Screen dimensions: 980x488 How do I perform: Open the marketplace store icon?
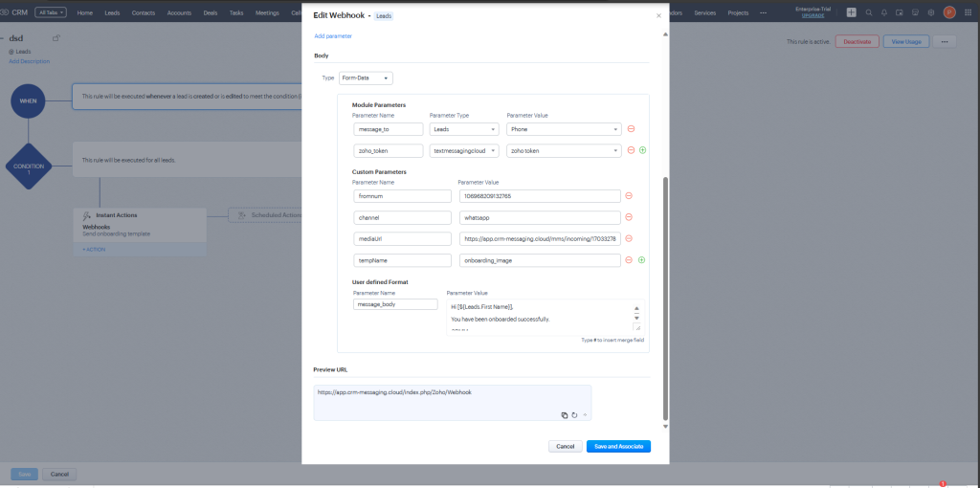tap(915, 12)
